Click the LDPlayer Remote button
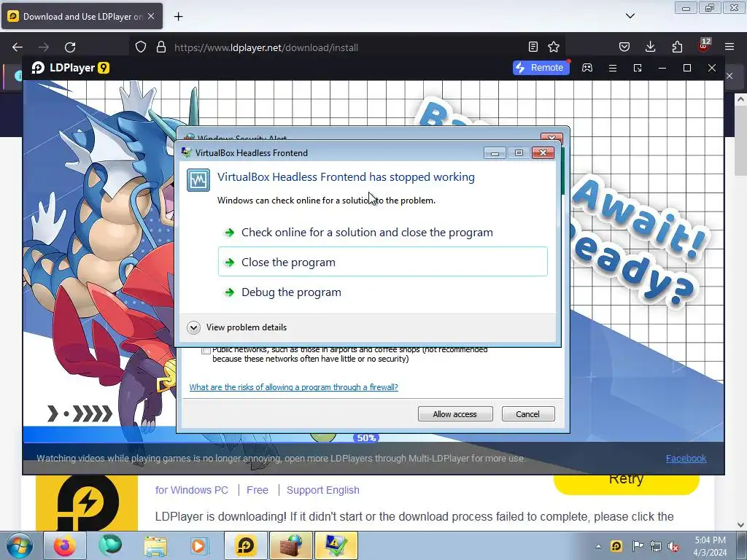 541,68
